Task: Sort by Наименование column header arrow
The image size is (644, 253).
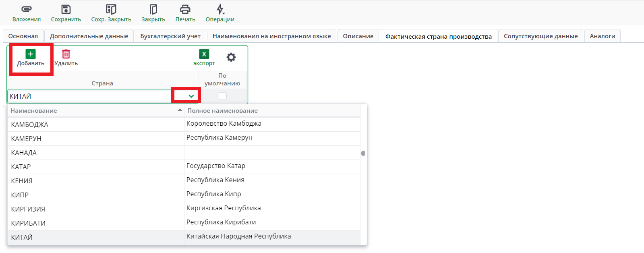Action: click(180, 110)
